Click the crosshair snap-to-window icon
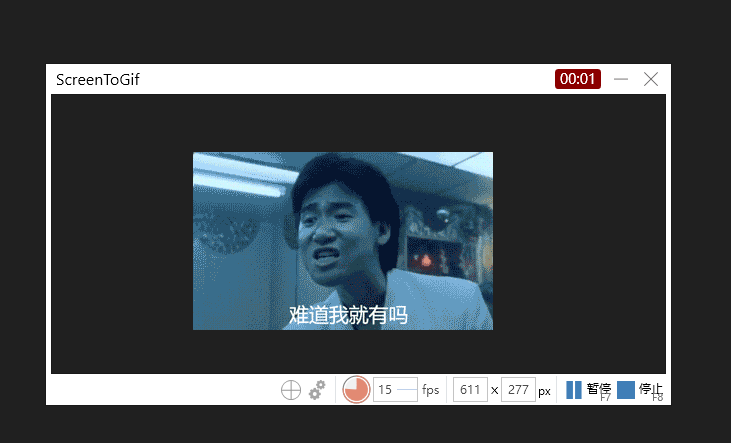 click(x=290, y=390)
